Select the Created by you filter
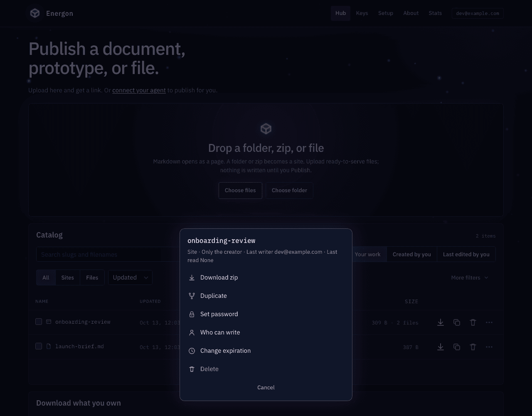This screenshot has height=416, width=532. click(x=412, y=254)
